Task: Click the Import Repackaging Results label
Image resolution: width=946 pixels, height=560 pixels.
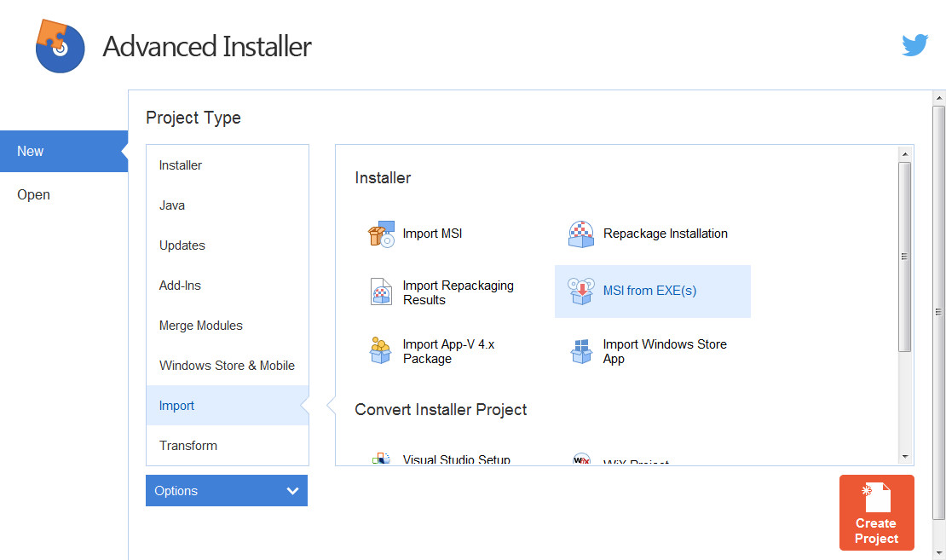Action: 459,292
